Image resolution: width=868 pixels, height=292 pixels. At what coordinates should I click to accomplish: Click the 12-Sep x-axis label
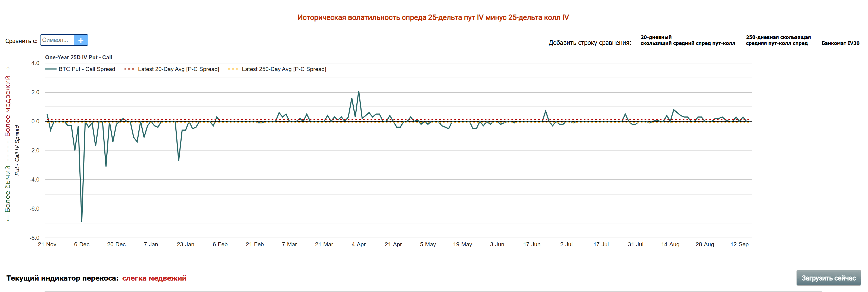tap(739, 244)
